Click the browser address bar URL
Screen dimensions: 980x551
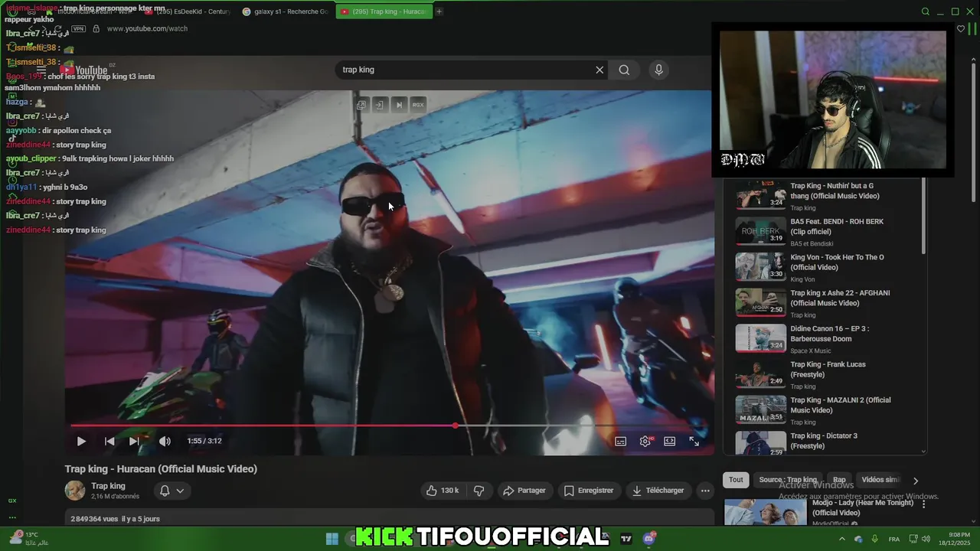147,29
